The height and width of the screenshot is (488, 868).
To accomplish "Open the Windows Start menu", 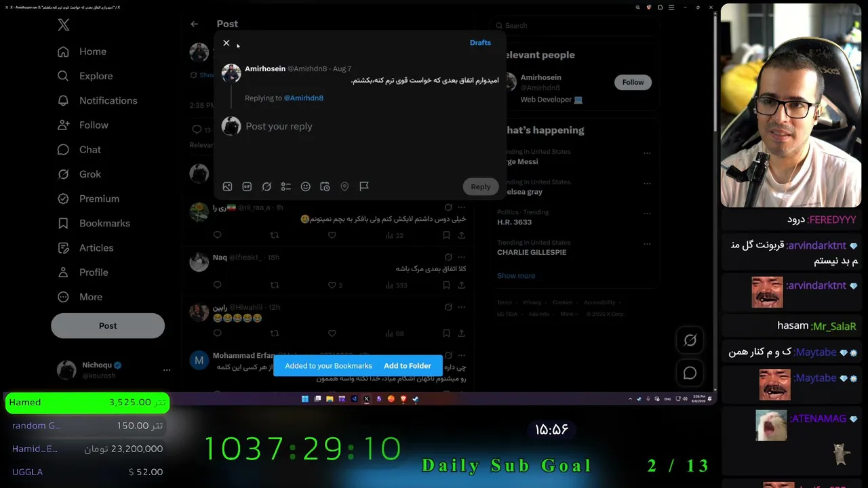I will (305, 399).
